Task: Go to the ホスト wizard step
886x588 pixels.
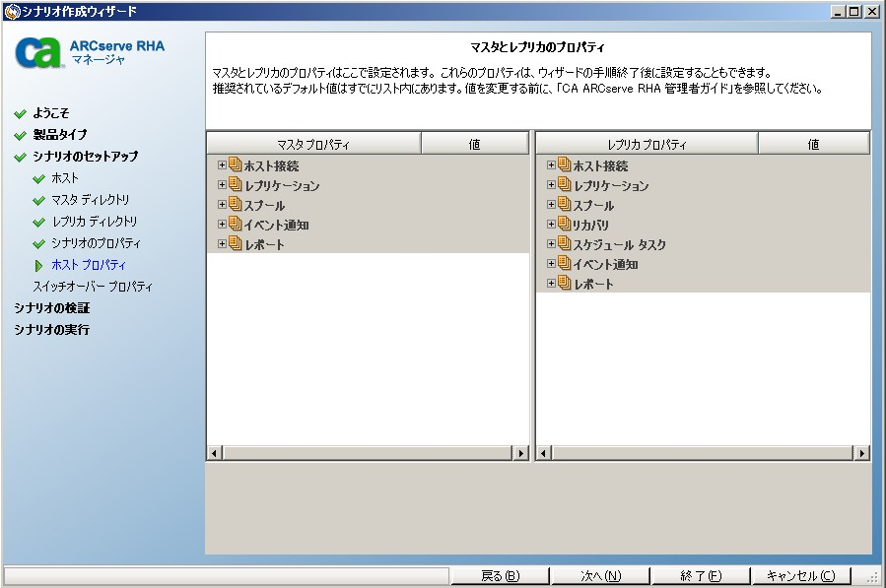Action: pos(65,178)
